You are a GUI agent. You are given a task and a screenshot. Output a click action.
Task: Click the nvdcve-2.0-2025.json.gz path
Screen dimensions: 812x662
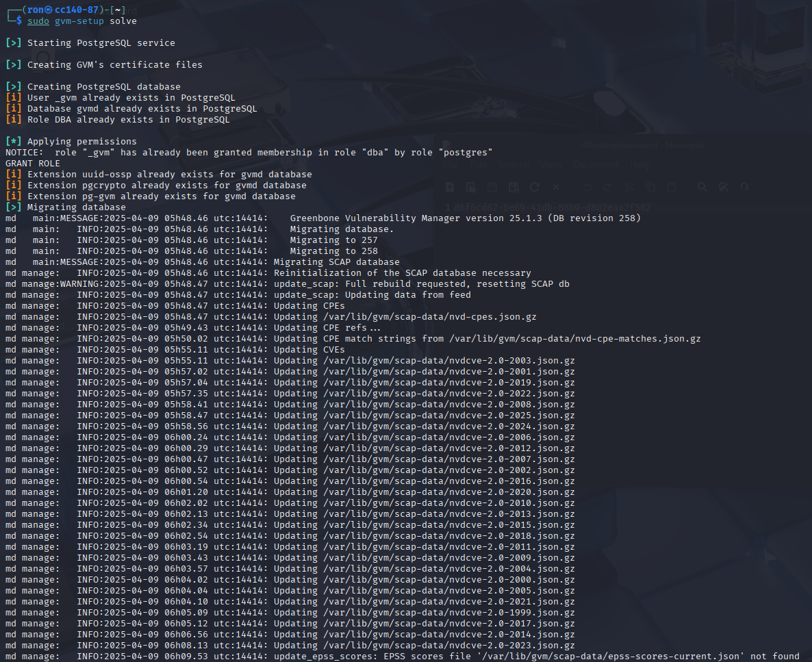449,416
